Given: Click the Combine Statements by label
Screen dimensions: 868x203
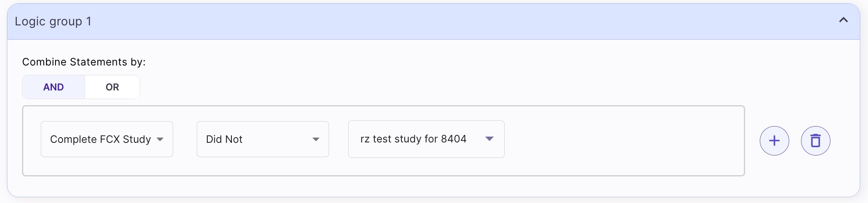Looking at the screenshot, I should pos(84,62).
